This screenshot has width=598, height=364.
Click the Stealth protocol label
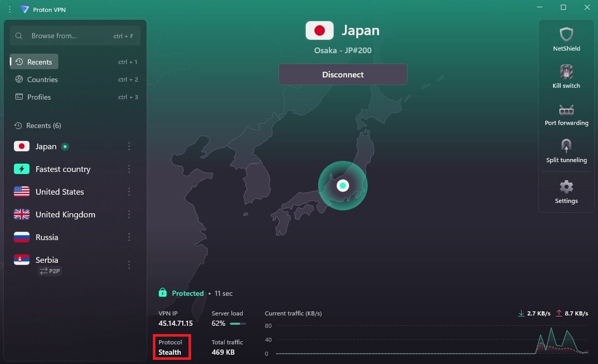pyautogui.click(x=170, y=352)
